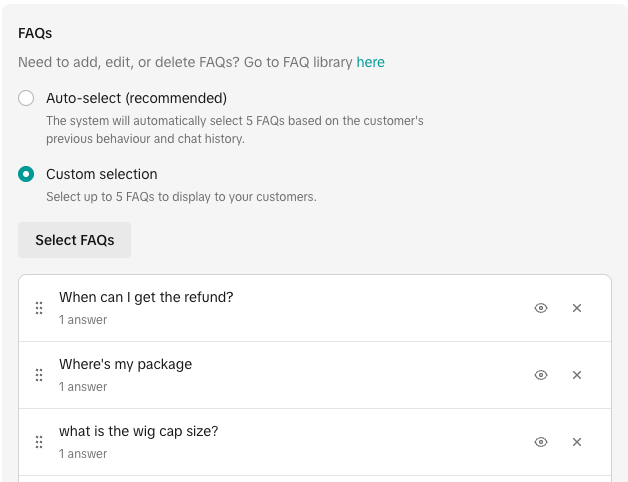
Task: Click '1 answer' under wig cap size FAQ
Action: [83, 454]
